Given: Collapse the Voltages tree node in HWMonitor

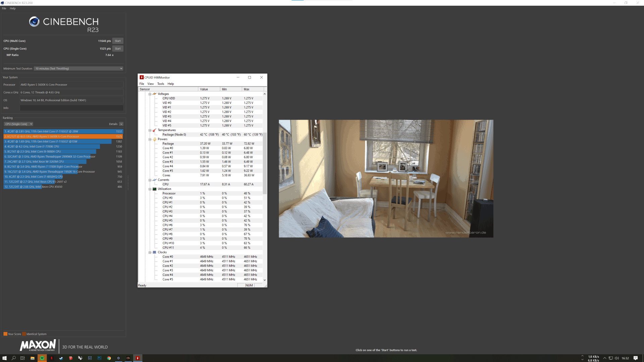Looking at the screenshot, I should coord(150,94).
